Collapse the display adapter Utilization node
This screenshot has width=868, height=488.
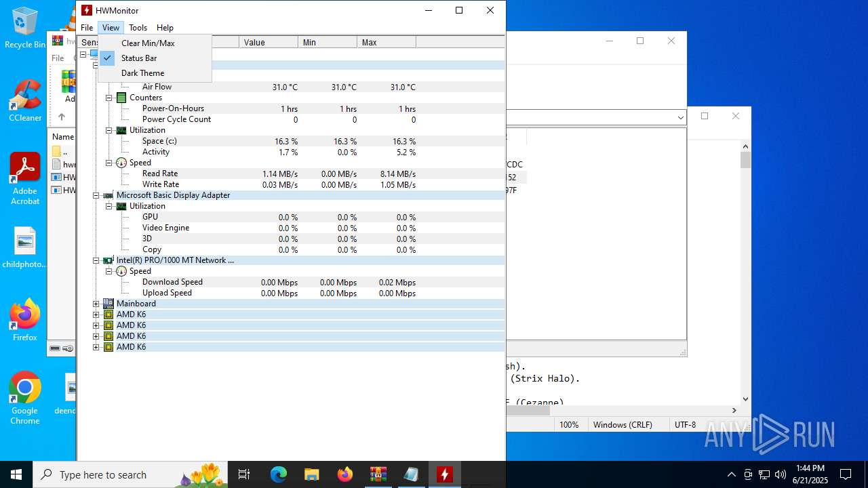coord(108,206)
